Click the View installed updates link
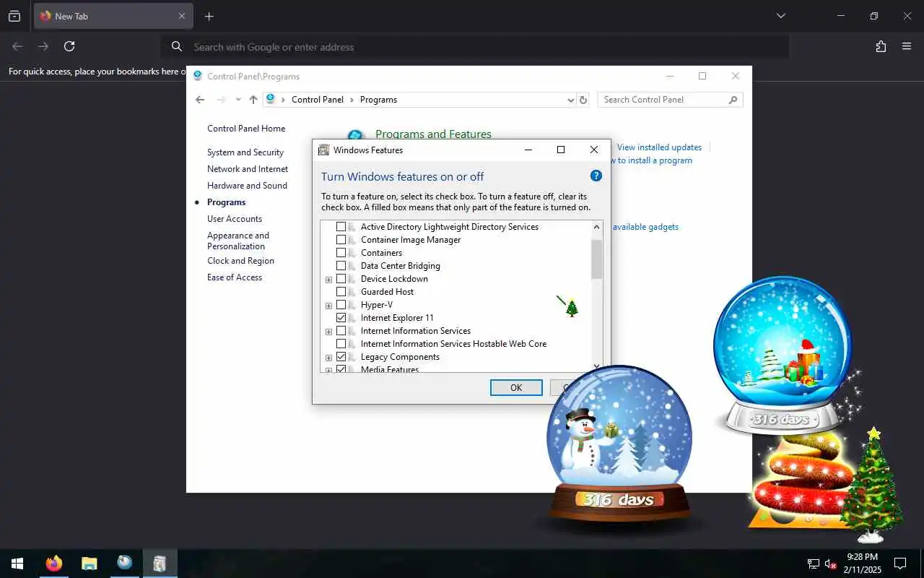This screenshot has width=924, height=578. tap(659, 147)
